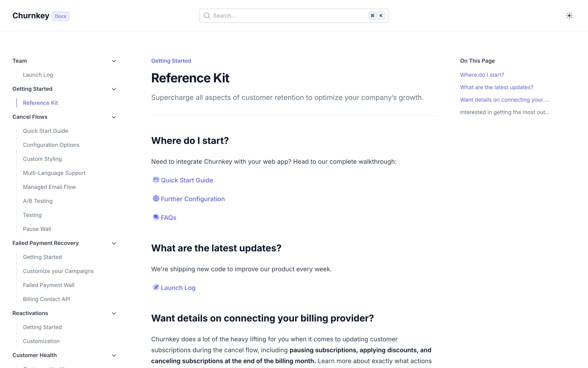Viewport: 588px width, 368px height.
Task: Jump to 'What are the latest updates?' anchor
Action: 496,87
